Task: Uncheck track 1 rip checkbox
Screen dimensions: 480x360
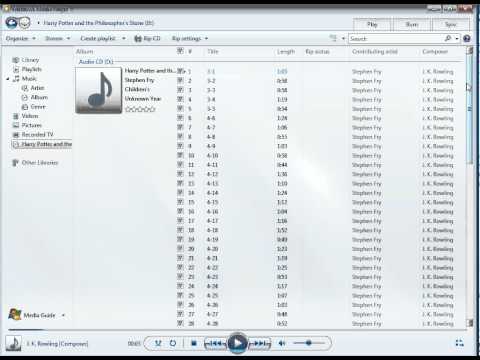Action: tap(180, 71)
